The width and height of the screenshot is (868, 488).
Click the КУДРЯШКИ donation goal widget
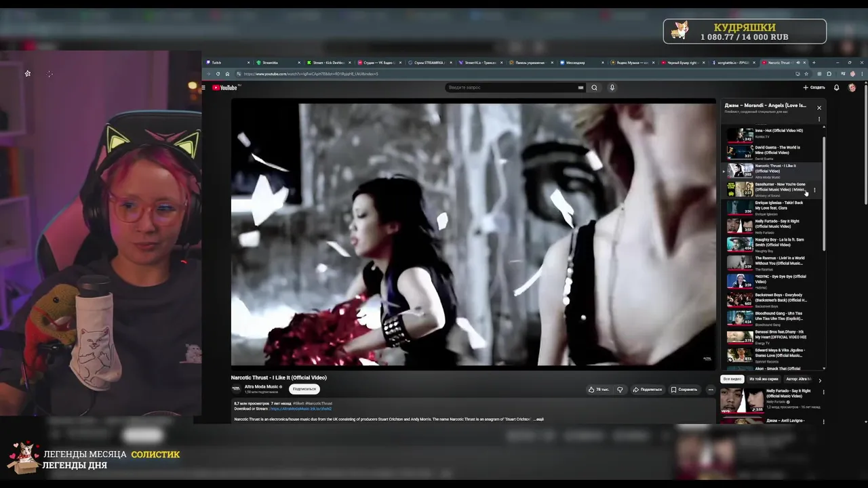(x=745, y=31)
